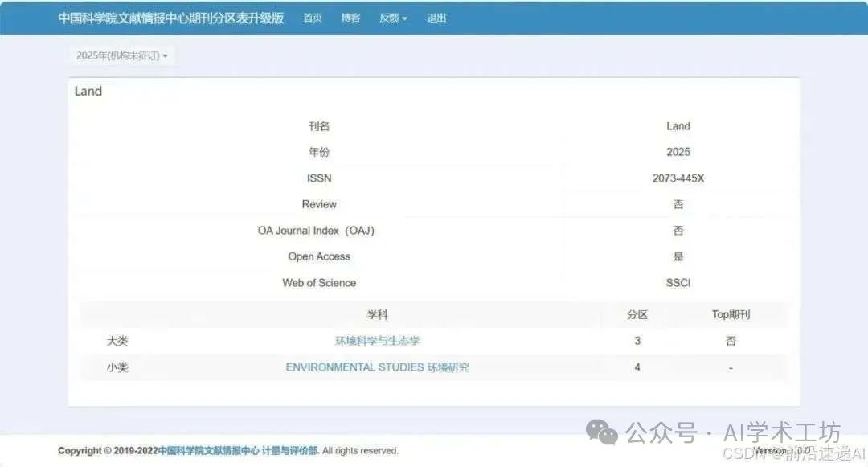This screenshot has height=467, width=868.
Task: Click the 小类 partition value 4
Action: click(637, 367)
